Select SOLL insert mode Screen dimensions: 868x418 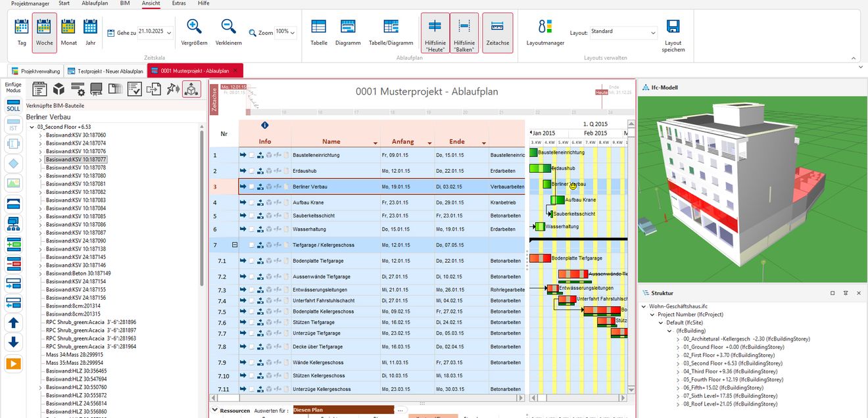pyautogui.click(x=13, y=105)
